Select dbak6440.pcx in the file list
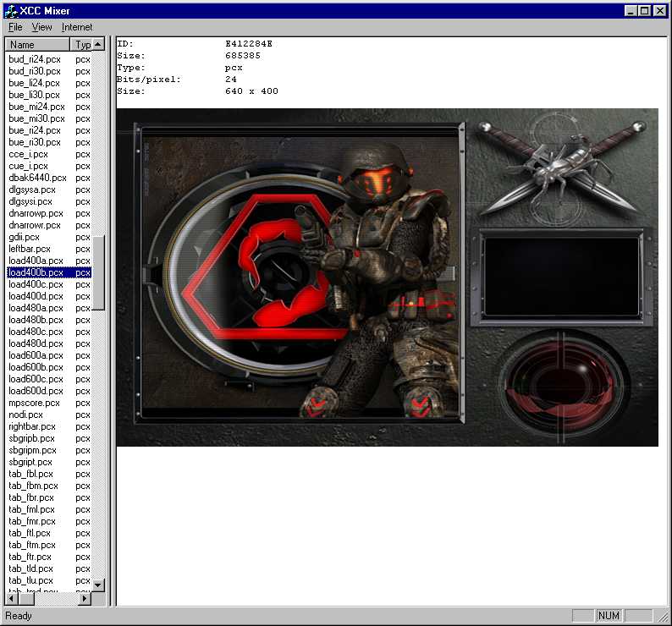Viewport: 672px width, 626px height. pos(37,178)
